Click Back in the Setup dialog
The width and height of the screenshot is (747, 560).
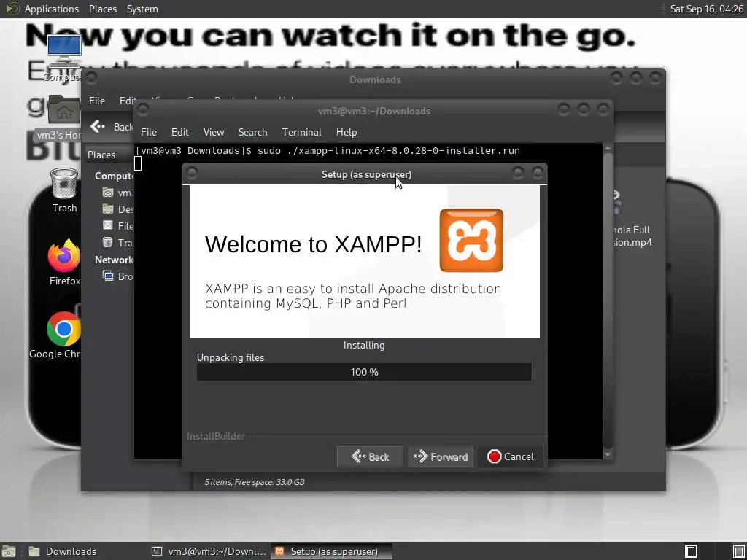click(370, 456)
